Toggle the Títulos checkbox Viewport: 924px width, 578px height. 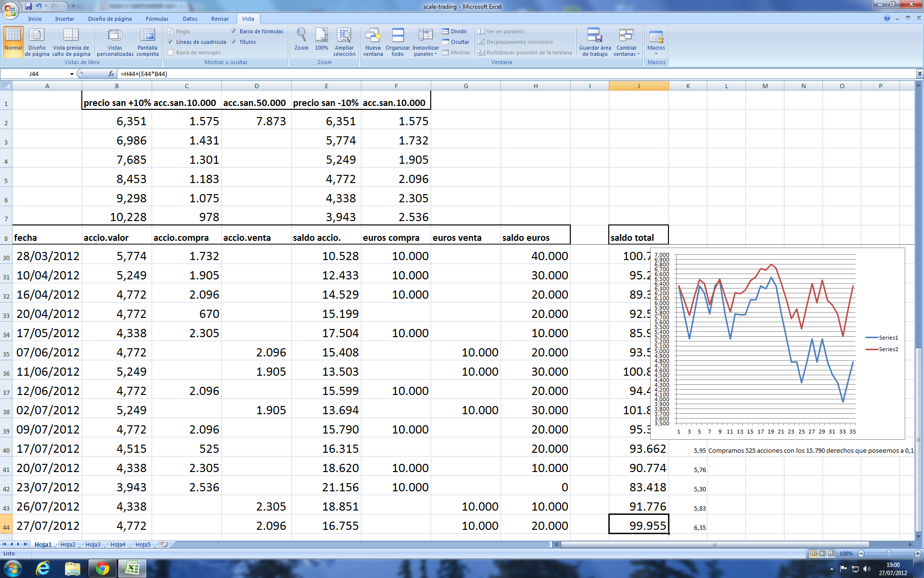coord(234,42)
